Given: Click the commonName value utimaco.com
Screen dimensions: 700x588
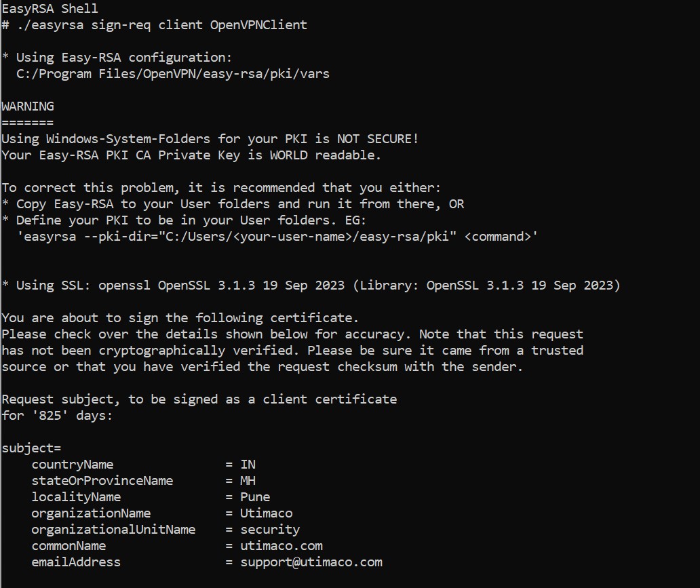Looking at the screenshot, I should [x=281, y=545].
